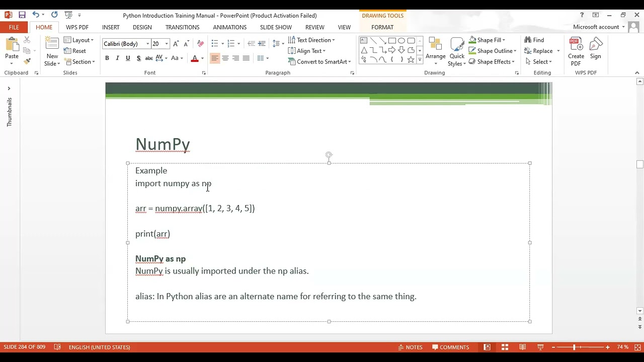
Task: Click the Sign pen icon
Action: click(x=596, y=48)
